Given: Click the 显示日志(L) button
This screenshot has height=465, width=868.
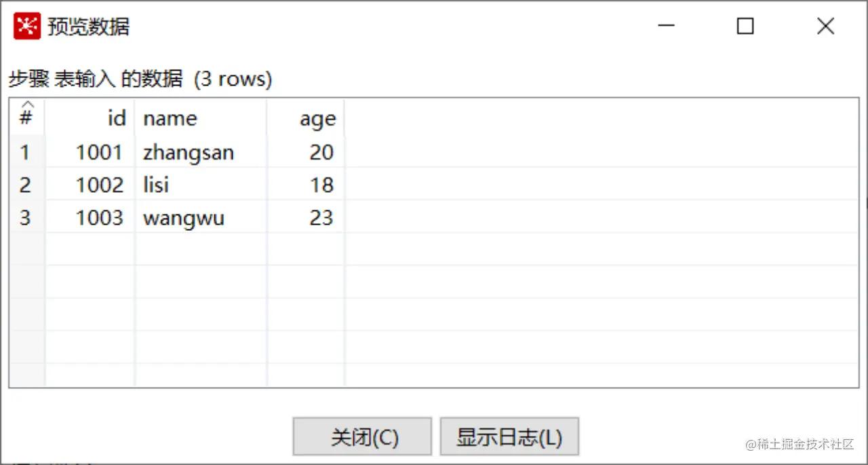Looking at the screenshot, I should (x=509, y=436).
